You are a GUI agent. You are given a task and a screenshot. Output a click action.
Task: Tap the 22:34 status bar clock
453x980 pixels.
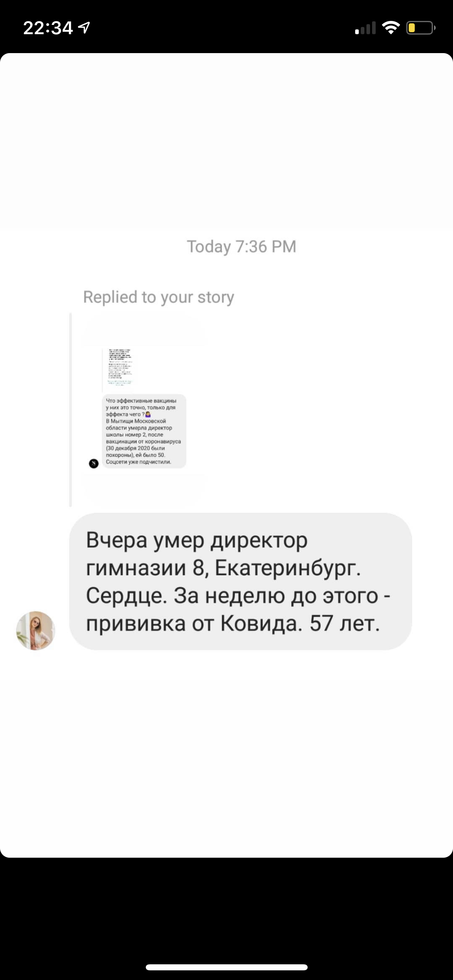click(48, 28)
